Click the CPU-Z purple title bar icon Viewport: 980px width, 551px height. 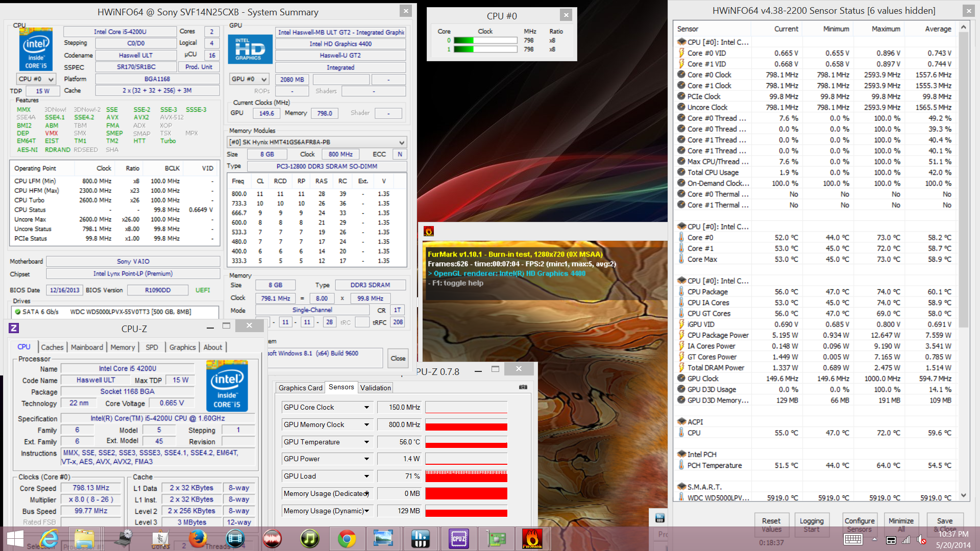(14, 328)
